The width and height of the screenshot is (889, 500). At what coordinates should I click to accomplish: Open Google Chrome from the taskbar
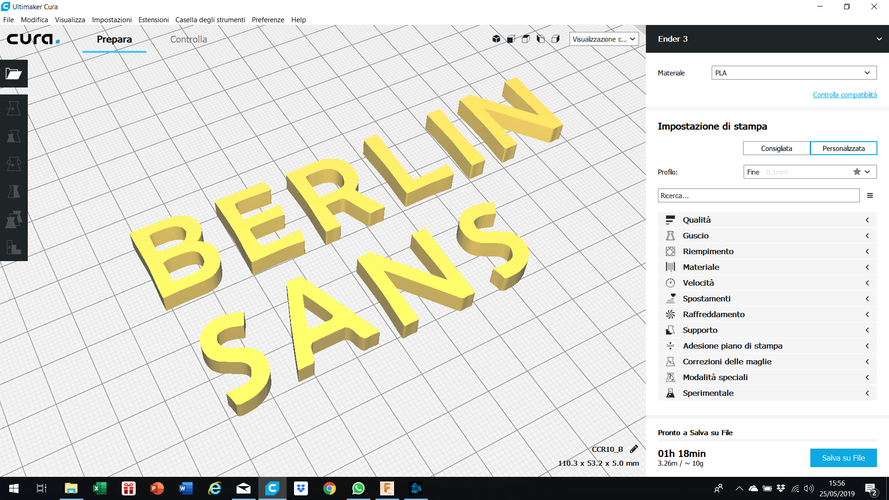pyautogui.click(x=329, y=488)
